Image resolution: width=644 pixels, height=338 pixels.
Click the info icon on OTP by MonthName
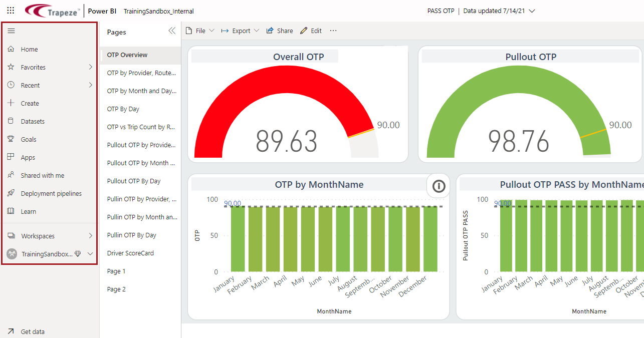pyautogui.click(x=438, y=186)
